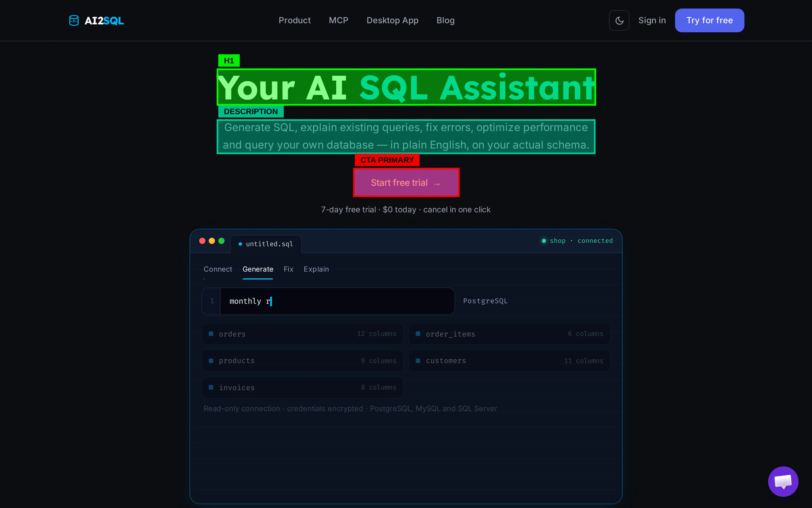Click the Try for free button

click(x=709, y=21)
